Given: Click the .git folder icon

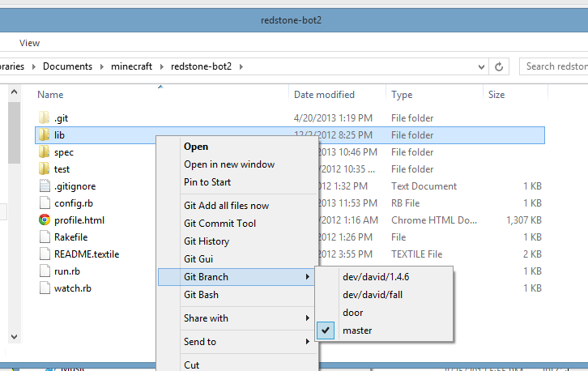Looking at the screenshot, I should coord(44,117).
